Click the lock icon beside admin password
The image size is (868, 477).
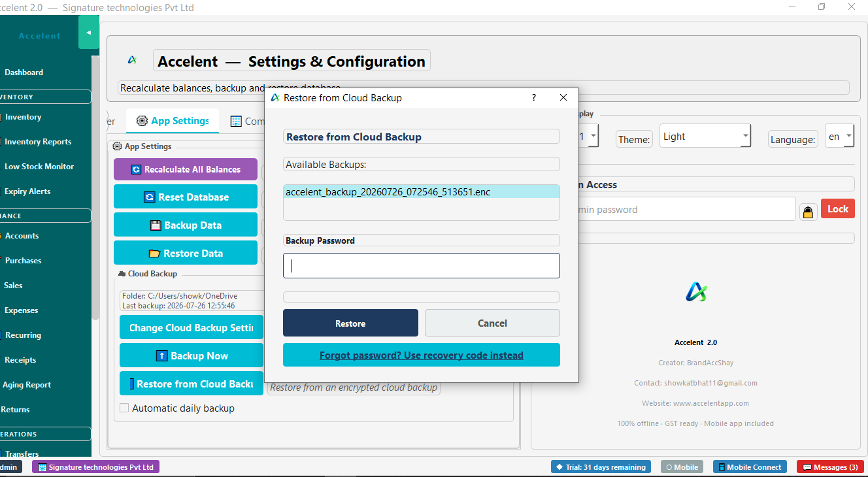pyautogui.click(x=809, y=212)
